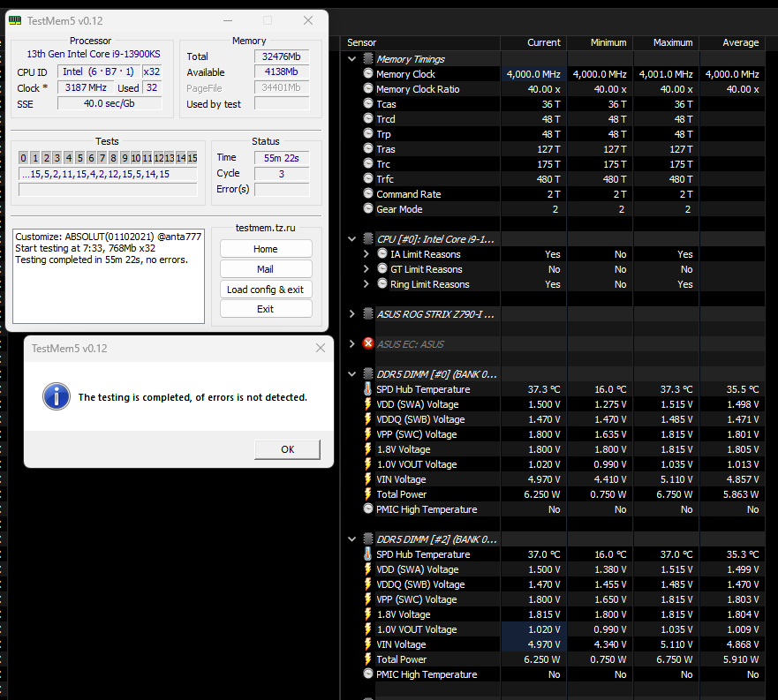This screenshot has width=778, height=700.
Task: Collapse the CPU [#0] Intel Core group
Action: pyautogui.click(x=351, y=239)
